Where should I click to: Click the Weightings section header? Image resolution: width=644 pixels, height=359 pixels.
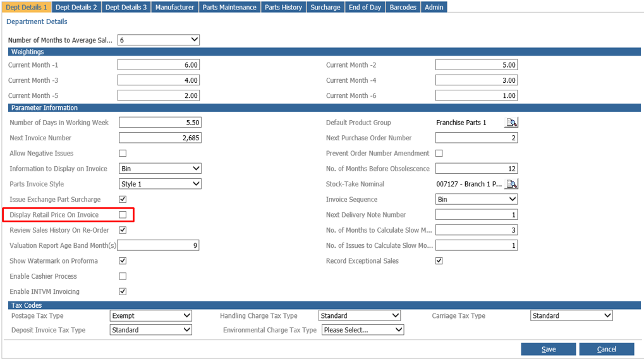[x=324, y=52]
